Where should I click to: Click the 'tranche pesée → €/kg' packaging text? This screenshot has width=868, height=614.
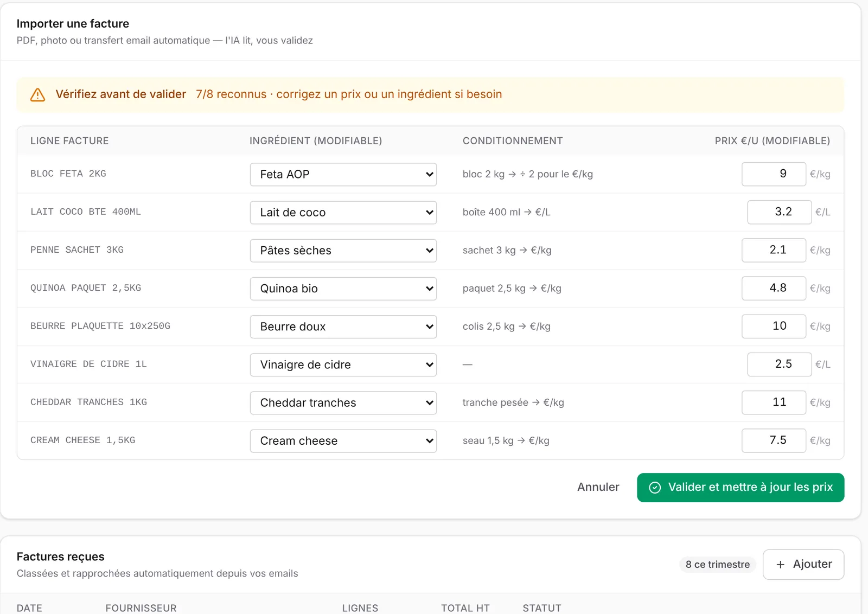pyautogui.click(x=513, y=402)
